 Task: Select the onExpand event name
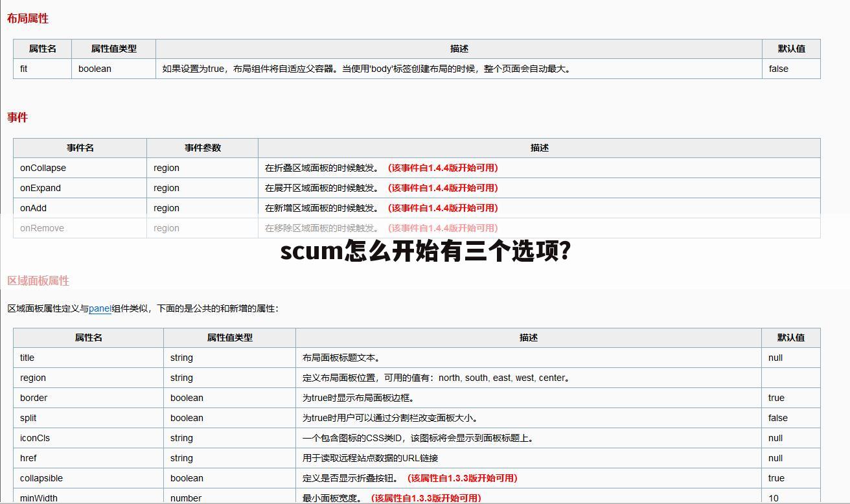[40, 188]
